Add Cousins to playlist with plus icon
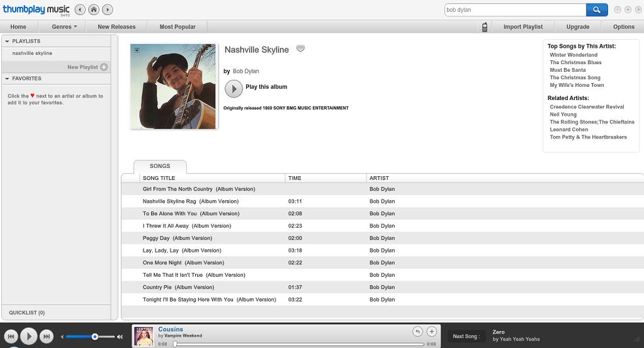Screen dimensions: 644x348 point(431,332)
